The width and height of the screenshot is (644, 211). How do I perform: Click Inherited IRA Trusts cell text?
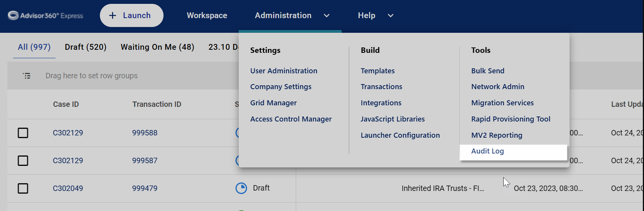443,188
